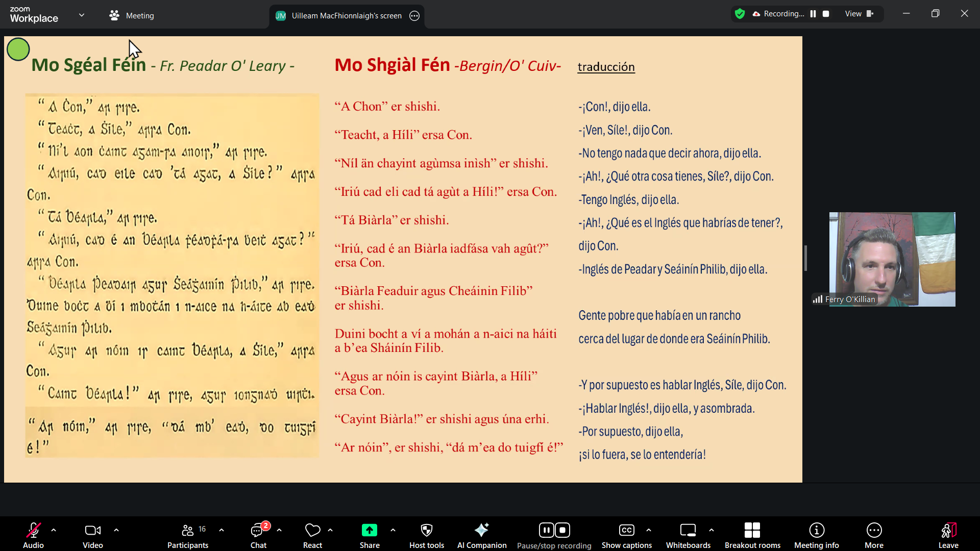Open Breakout rooms
The height and width of the screenshot is (551, 980).
[x=752, y=531]
